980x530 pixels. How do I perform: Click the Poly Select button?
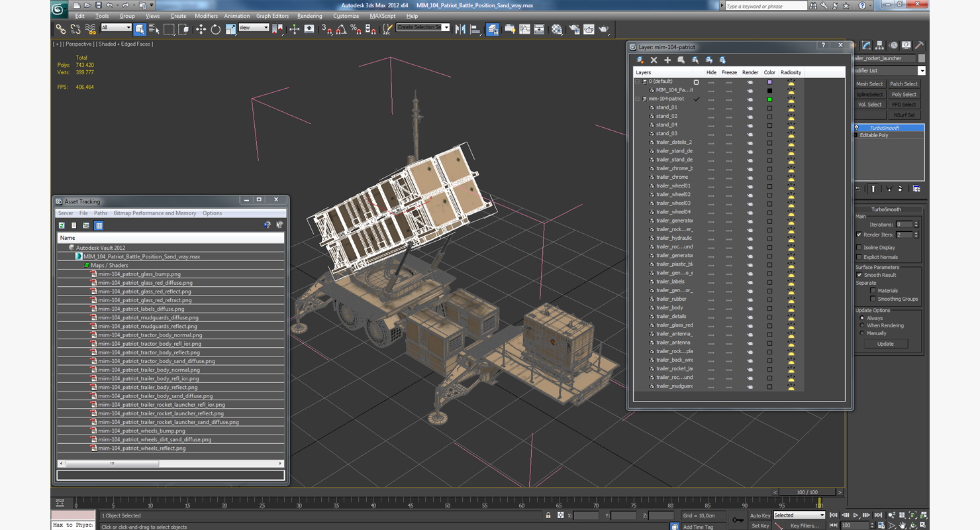904,95
